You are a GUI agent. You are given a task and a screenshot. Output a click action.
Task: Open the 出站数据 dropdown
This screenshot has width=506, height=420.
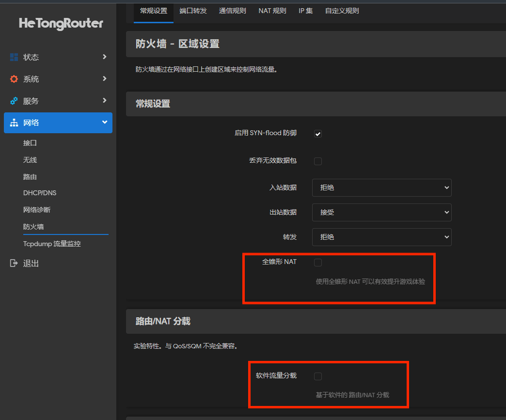pyautogui.click(x=381, y=212)
